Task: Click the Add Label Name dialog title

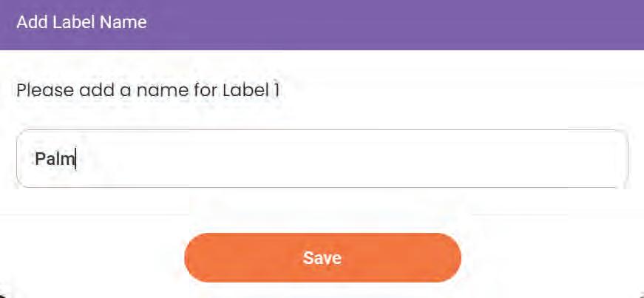Action: coord(81,22)
